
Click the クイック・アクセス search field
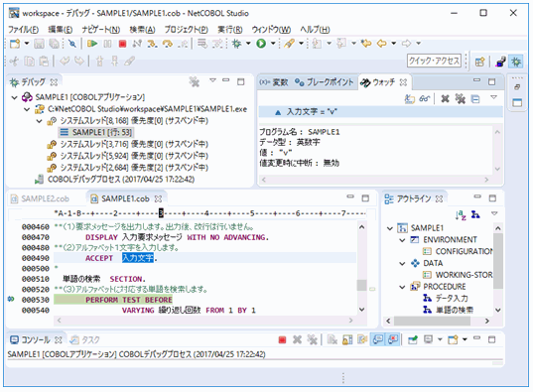pyautogui.click(x=434, y=62)
